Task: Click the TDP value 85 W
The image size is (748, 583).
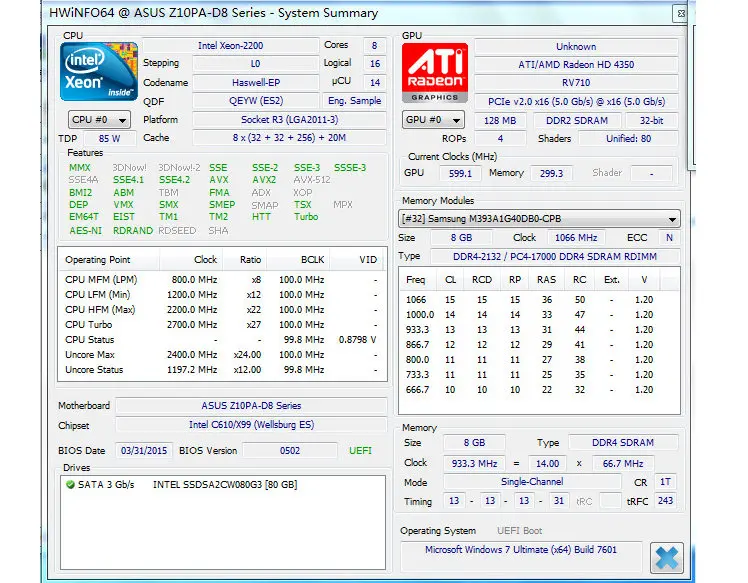Action: tap(110, 138)
